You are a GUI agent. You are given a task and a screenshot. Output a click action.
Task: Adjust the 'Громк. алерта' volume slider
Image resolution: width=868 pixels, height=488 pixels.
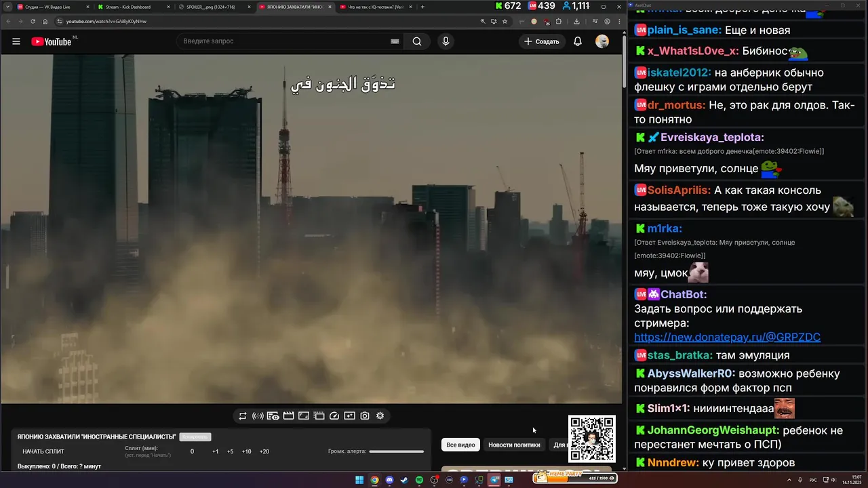pos(397,451)
